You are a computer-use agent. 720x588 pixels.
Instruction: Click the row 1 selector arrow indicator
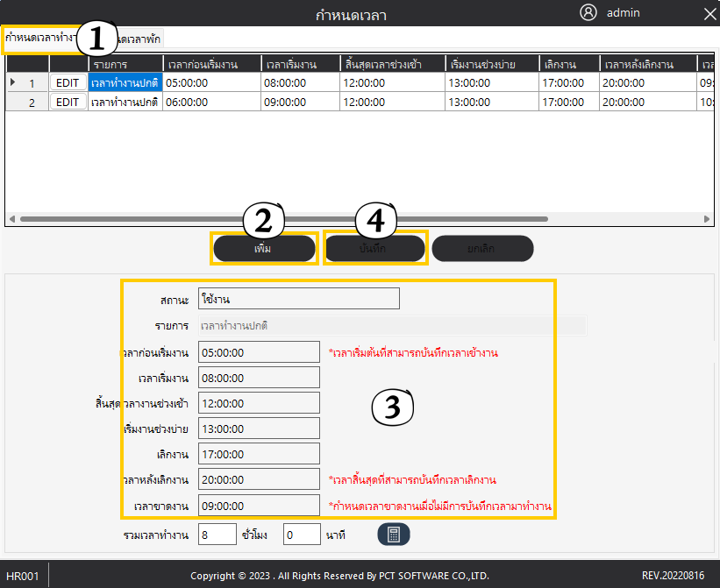click(12, 82)
